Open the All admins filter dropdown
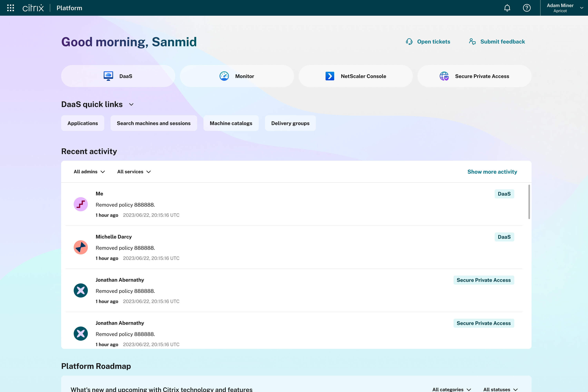Viewport: 588px width, 392px height. (x=89, y=172)
